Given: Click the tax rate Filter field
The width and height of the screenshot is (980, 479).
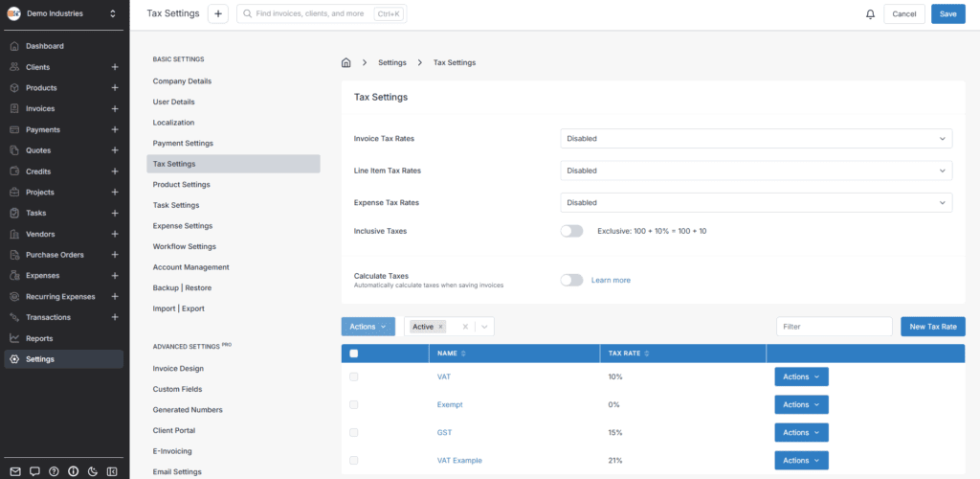Looking at the screenshot, I should click(x=834, y=327).
